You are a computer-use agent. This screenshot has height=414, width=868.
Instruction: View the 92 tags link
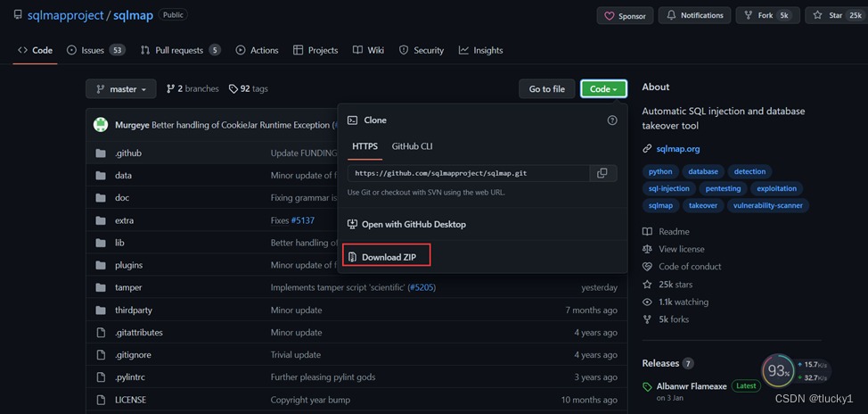tap(249, 88)
